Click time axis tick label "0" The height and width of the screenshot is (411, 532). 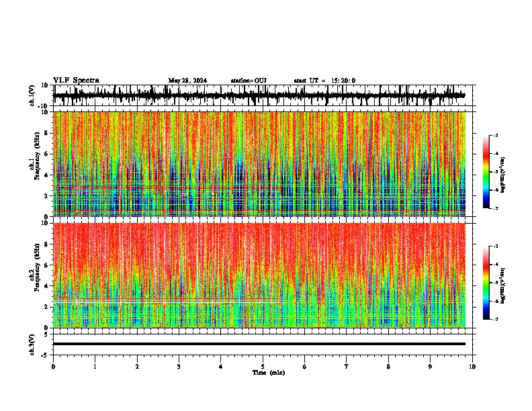tap(53, 367)
